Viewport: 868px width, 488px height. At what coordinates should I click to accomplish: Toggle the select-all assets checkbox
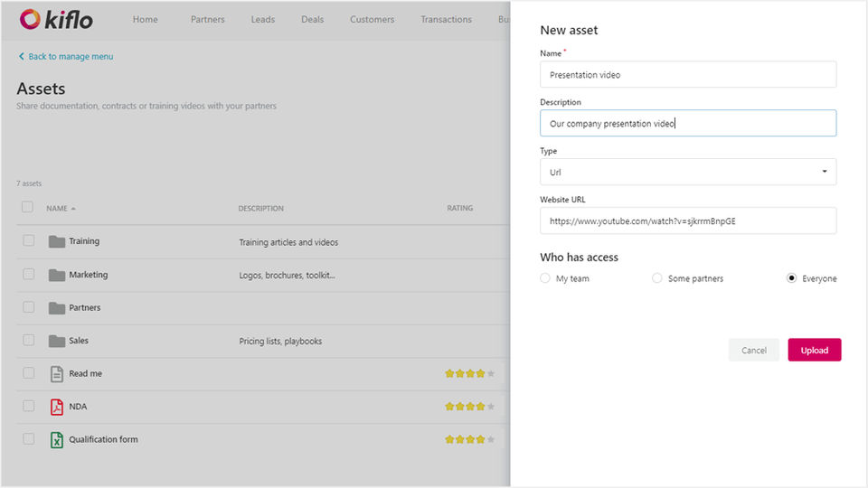pos(27,207)
